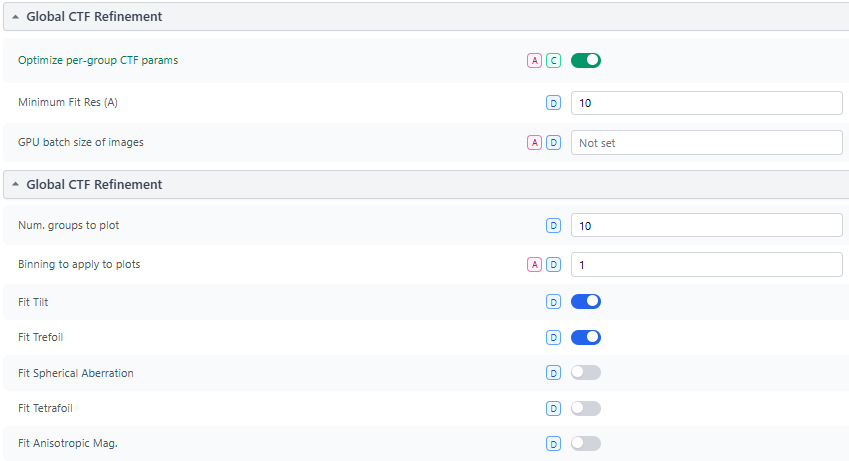Enable Fit Spherical Aberration
The height and width of the screenshot is (461, 849).
click(x=585, y=373)
